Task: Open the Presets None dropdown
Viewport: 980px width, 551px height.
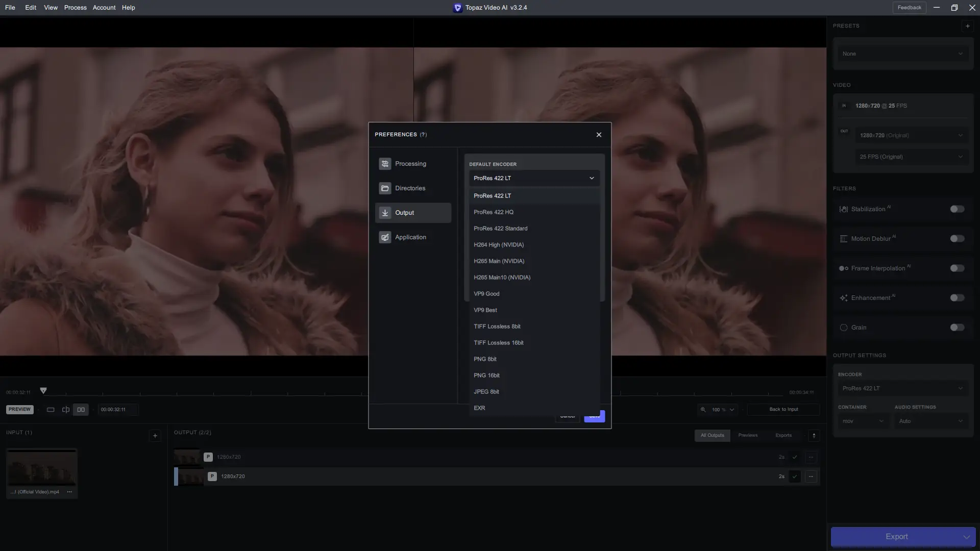Action: (902, 54)
